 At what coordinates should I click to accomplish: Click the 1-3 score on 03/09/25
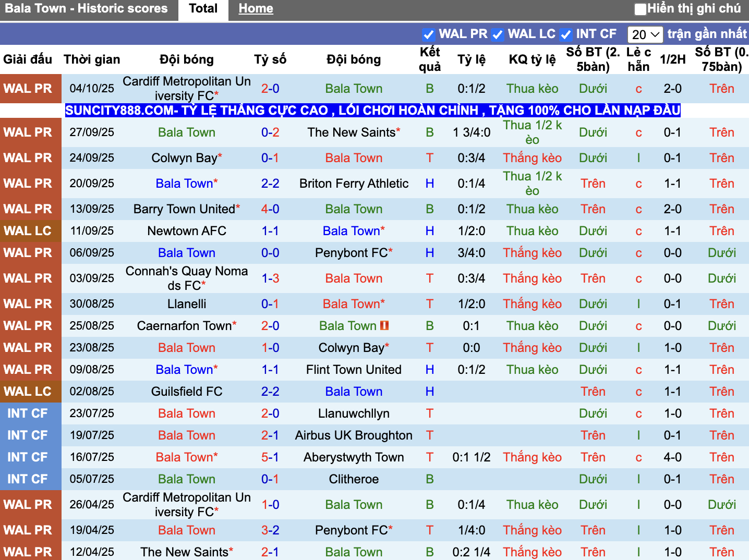(x=270, y=278)
